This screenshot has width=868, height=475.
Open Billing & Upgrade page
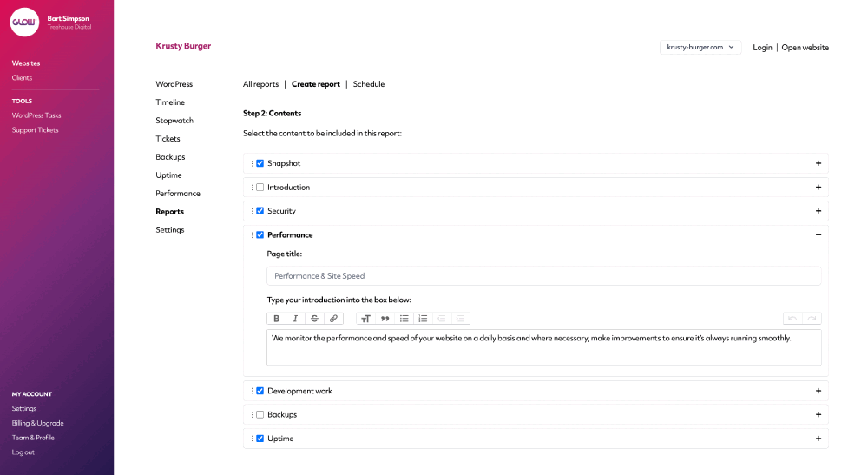point(37,423)
